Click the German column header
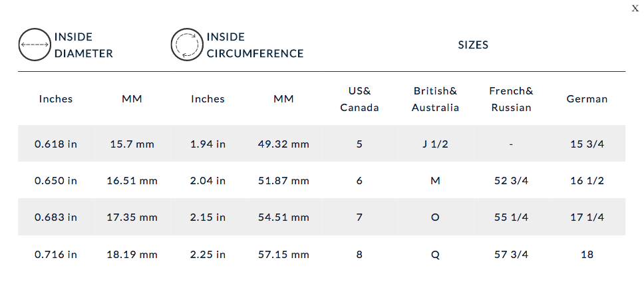Image resolution: width=644 pixels, height=290 pixels. coord(587,98)
